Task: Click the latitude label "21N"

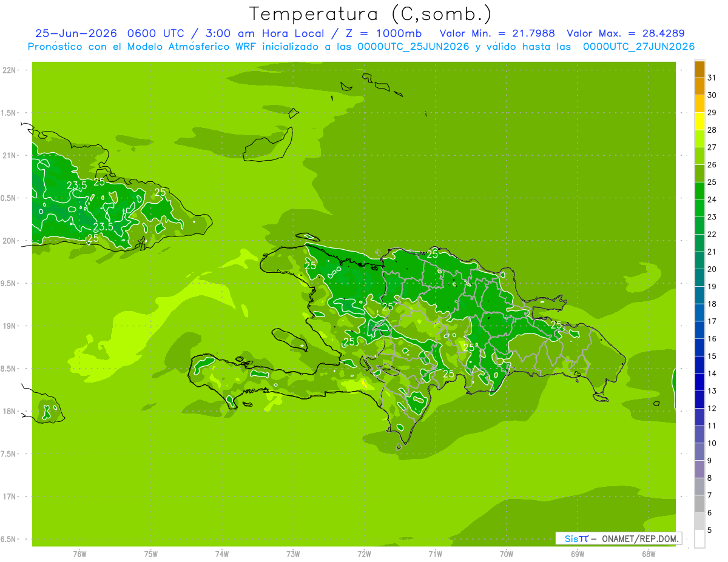Action: [x=10, y=155]
